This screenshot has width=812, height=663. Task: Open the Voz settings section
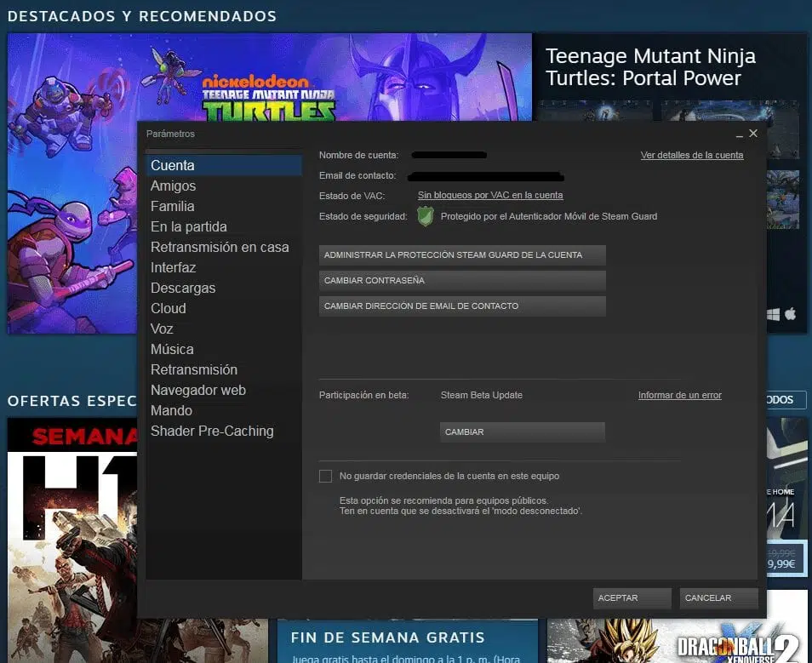coord(162,329)
